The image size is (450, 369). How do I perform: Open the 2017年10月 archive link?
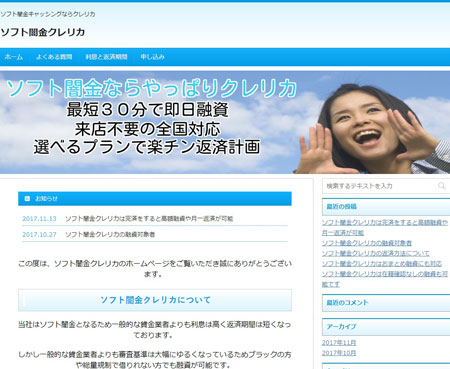pyautogui.click(x=339, y=353)
